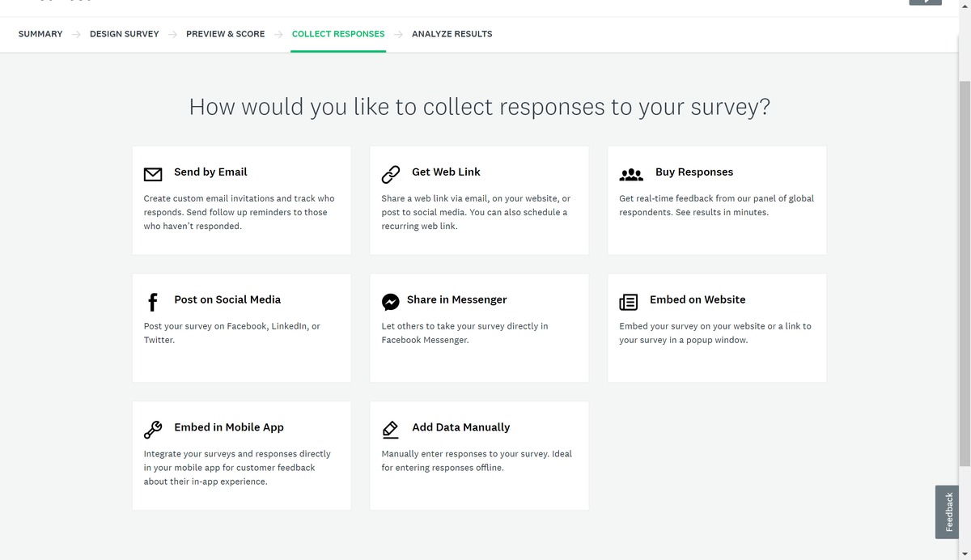
Task: Select the Send by Email envelope icon
Action: [153, 173]
